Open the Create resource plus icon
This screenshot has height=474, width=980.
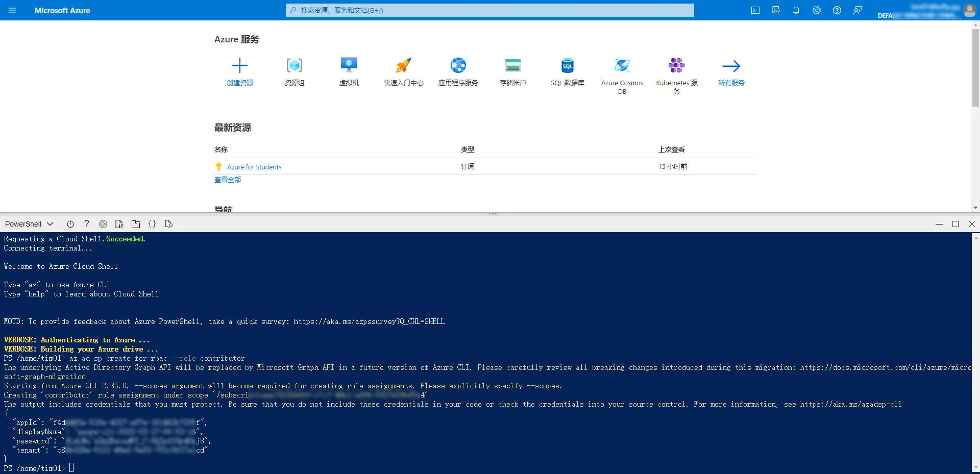pyautogui.click(x=239, y=66)
